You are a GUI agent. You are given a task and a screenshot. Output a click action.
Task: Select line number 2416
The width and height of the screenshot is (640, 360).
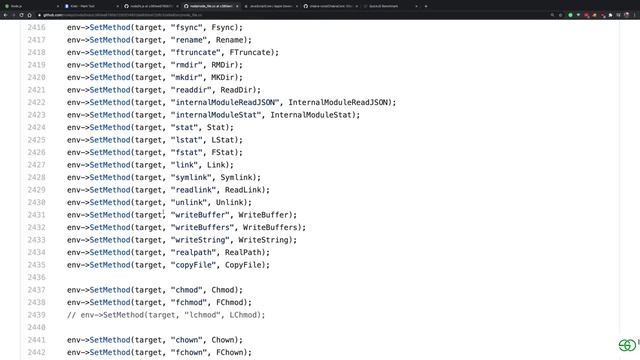pyautogui.click(x=36, y=27)
